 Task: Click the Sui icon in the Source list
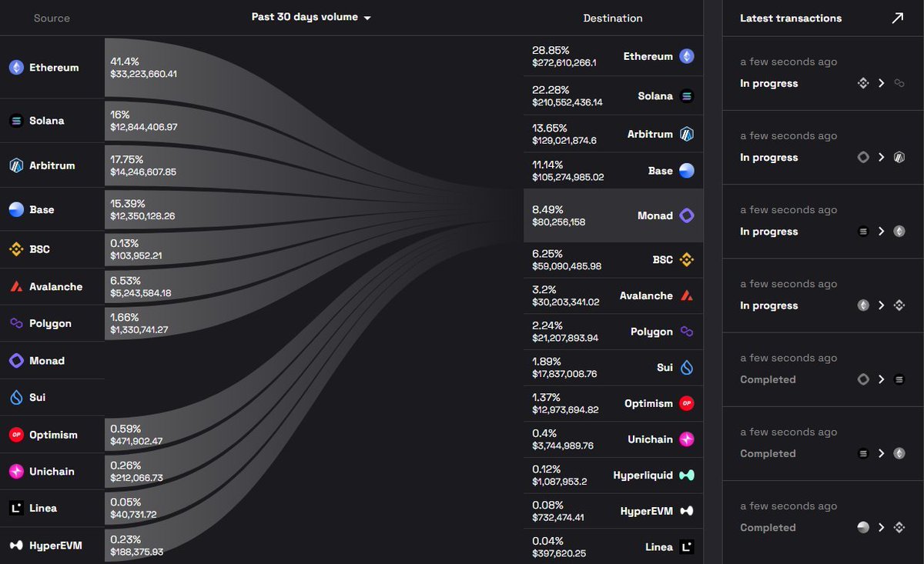16,397
